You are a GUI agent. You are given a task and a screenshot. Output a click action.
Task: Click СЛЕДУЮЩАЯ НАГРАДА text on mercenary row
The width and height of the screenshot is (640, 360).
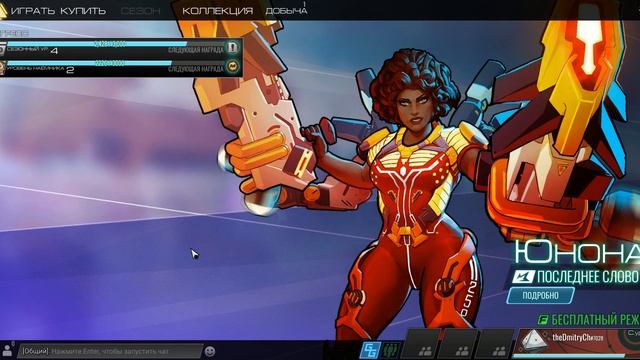[x=196, y=69]
